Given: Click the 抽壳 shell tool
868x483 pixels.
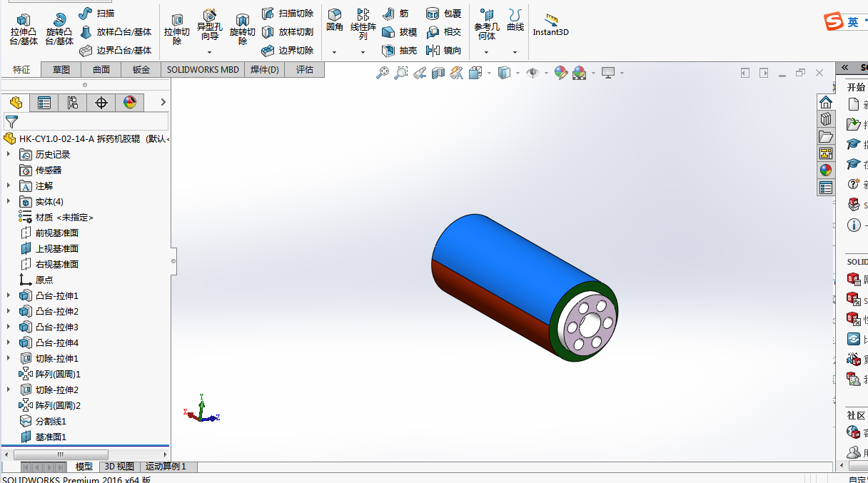Looking at the screenshot, I should (x=400, y=51).
